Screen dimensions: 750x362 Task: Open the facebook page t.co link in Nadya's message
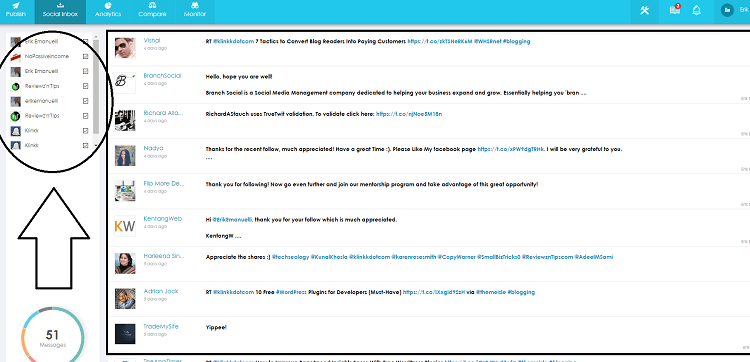pyautogui.click(x=511, y=149)
